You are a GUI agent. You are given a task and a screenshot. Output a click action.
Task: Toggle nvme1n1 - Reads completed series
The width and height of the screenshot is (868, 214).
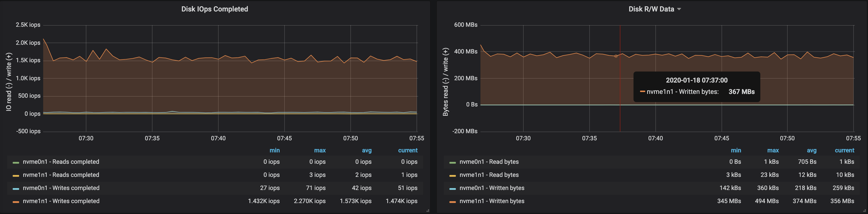61,175
